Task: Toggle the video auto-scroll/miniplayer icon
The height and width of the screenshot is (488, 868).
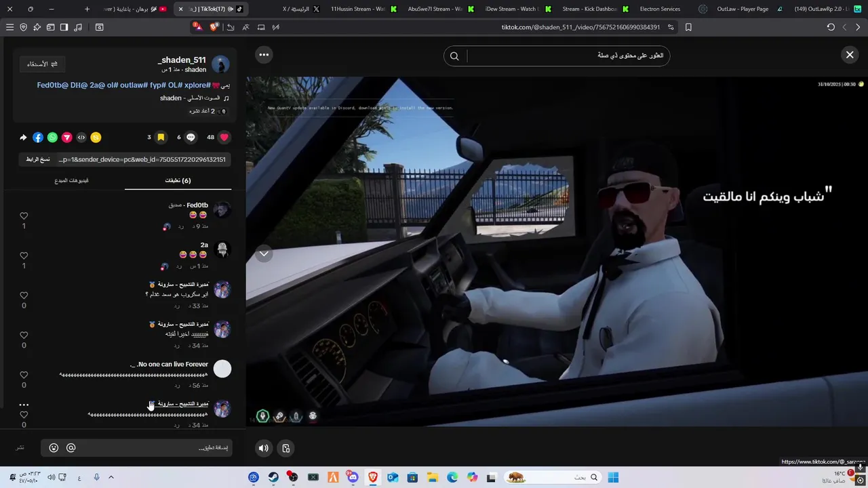Action: click(x=286, y=448)
